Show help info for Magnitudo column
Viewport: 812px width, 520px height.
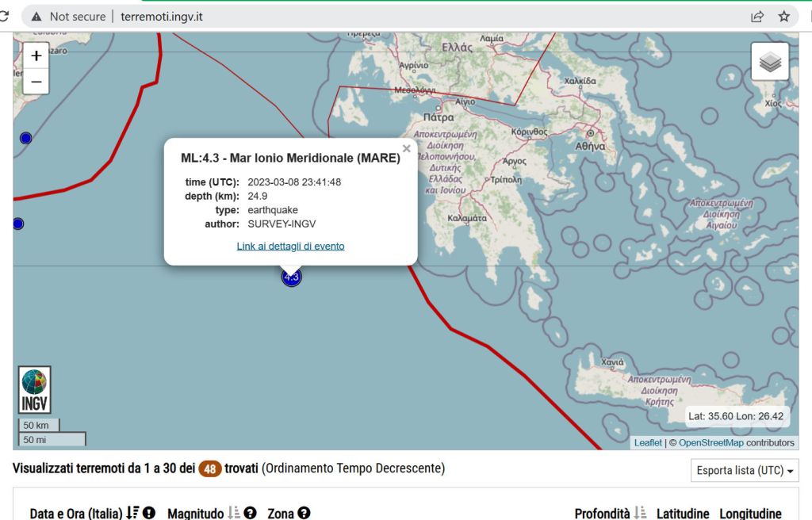[251, 514]
